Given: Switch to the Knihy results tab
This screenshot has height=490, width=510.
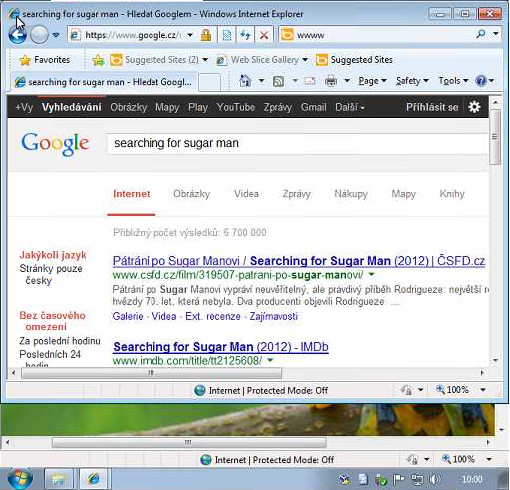Looking at the screenshot, I should coord(452,194).
